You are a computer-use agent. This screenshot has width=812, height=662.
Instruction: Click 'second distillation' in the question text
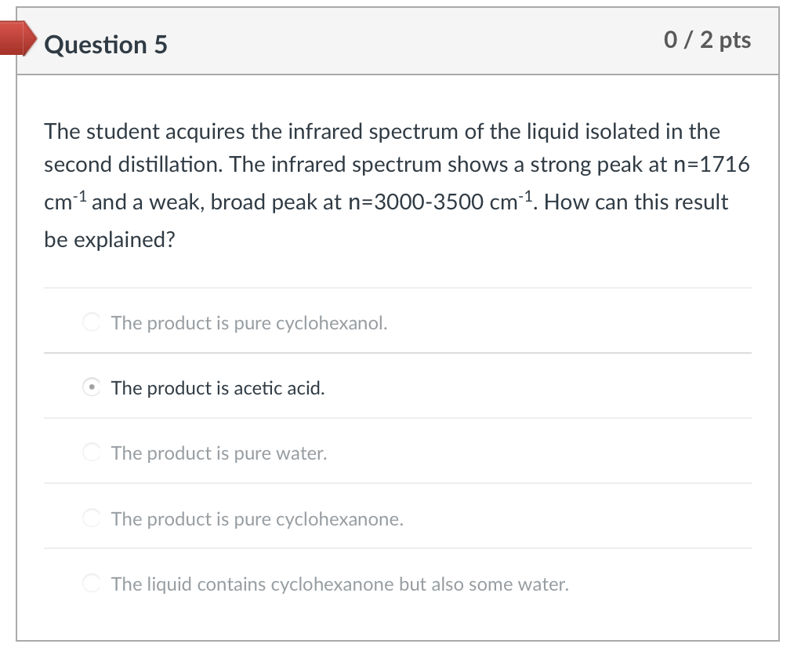(135, 165)
